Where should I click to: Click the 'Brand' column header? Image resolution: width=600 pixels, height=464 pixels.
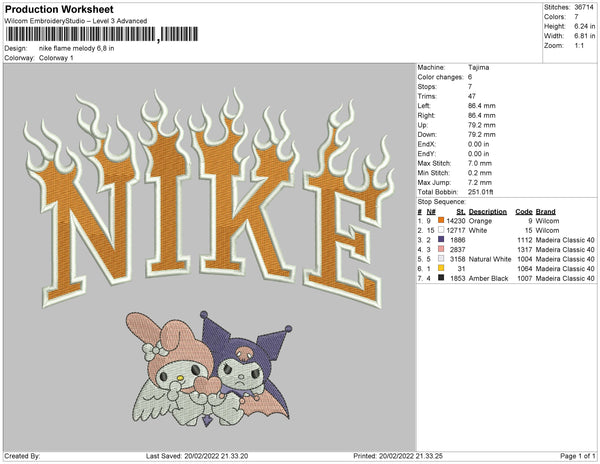546,212
